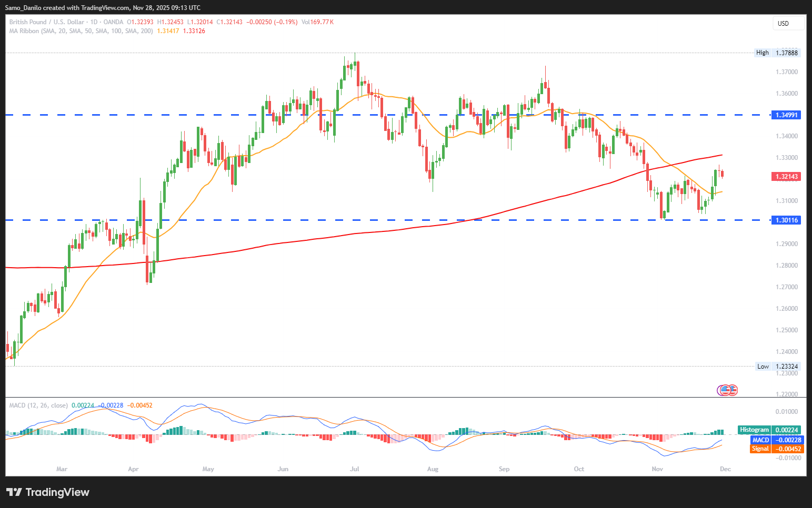Click the Apr label on time axis
This screenshot has height=508, width=812.
tap(133, 469)
